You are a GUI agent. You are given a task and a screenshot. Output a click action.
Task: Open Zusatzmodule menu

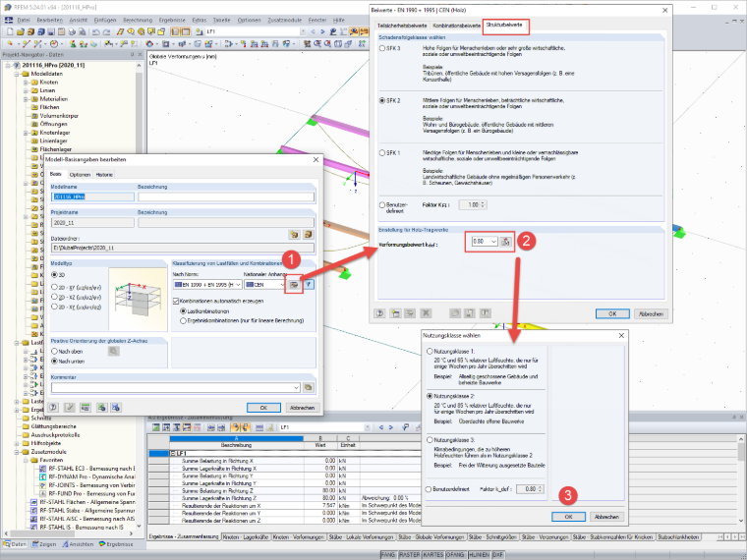coord(284,20)
